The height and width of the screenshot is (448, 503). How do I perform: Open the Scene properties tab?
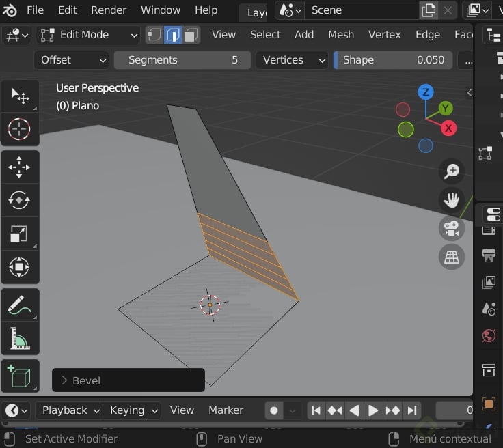tap(489, 309)
